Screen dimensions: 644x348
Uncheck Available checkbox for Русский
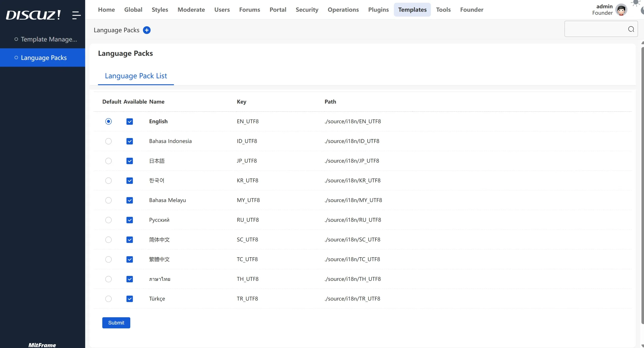click(x=130, y=220)
